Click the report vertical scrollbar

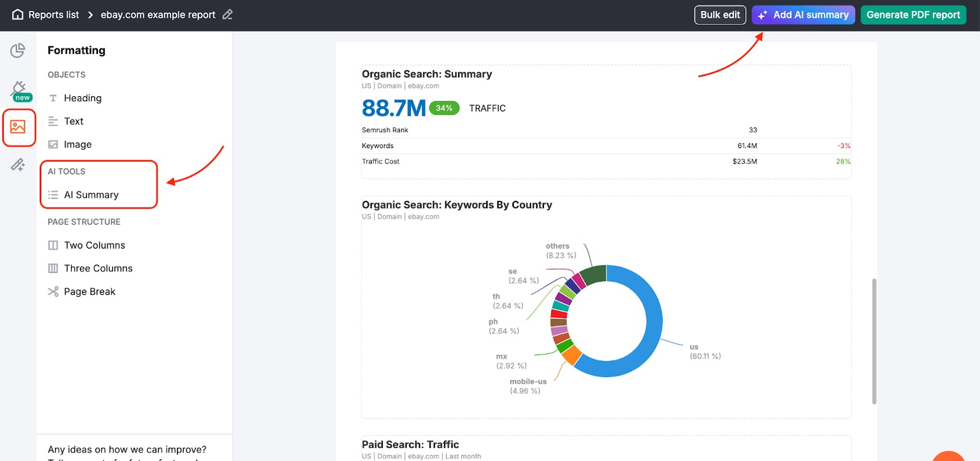click(x=874, y=341)
